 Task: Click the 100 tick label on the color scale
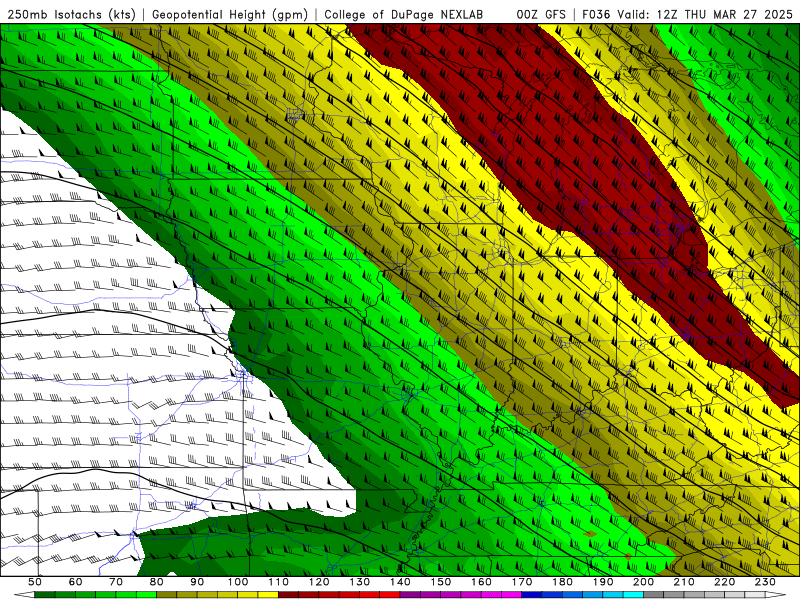[238, 582]
